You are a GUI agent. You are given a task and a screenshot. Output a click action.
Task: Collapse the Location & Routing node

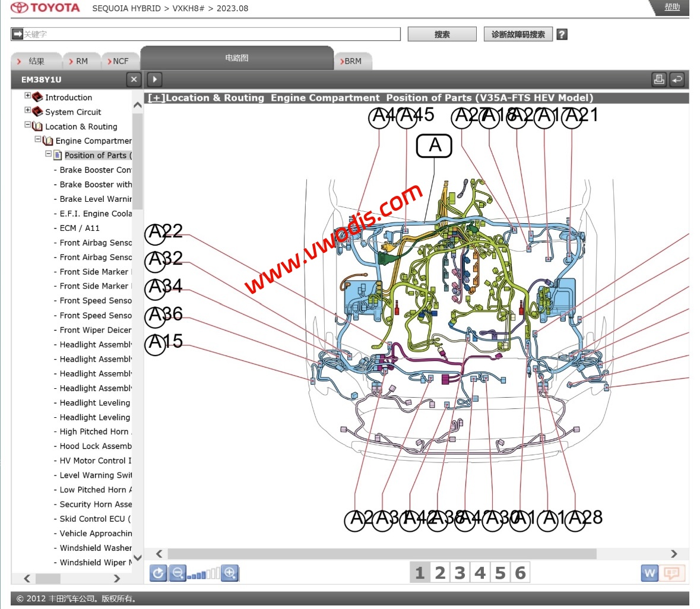point(27,125)
